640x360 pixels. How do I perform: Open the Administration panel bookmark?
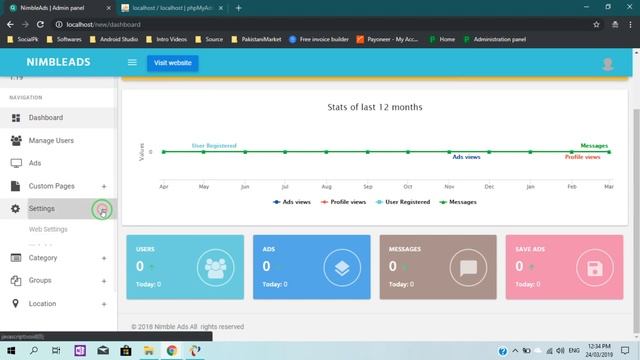tap(495, 40)
